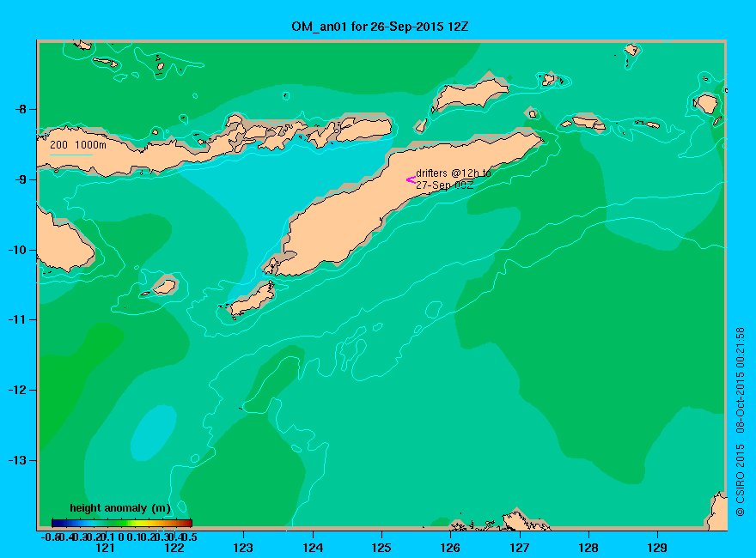Viewport: 756px width, 558px height.
Task: Click the "08-Oct-2015 00:21:58" timestamp text
Action: [x=740, y=380]
